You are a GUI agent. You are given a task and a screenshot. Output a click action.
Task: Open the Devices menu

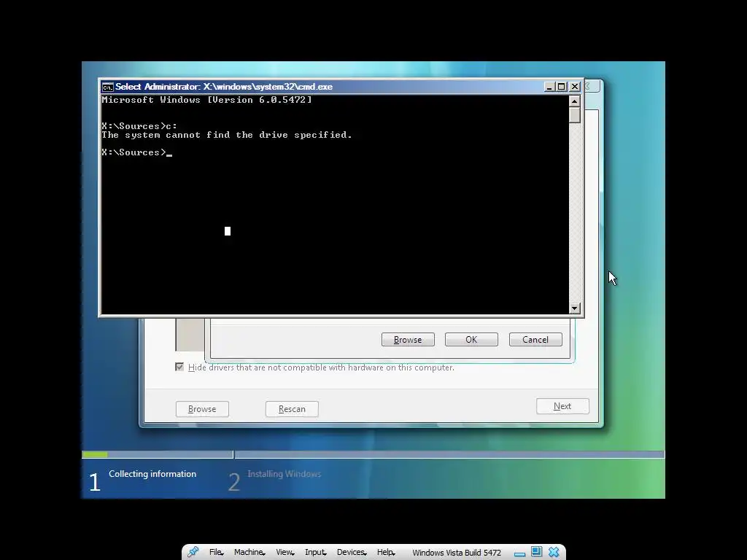click(352, 552)
